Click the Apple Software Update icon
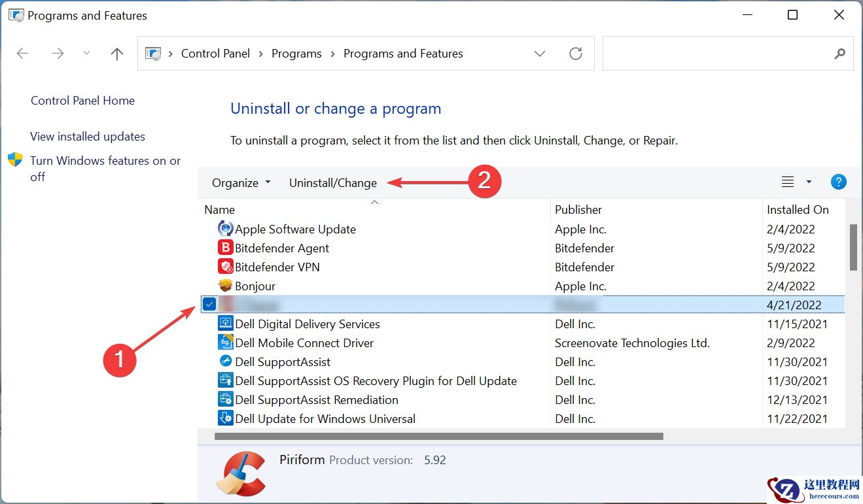Viewport: 863px width, 504px height. click(225, 229)
